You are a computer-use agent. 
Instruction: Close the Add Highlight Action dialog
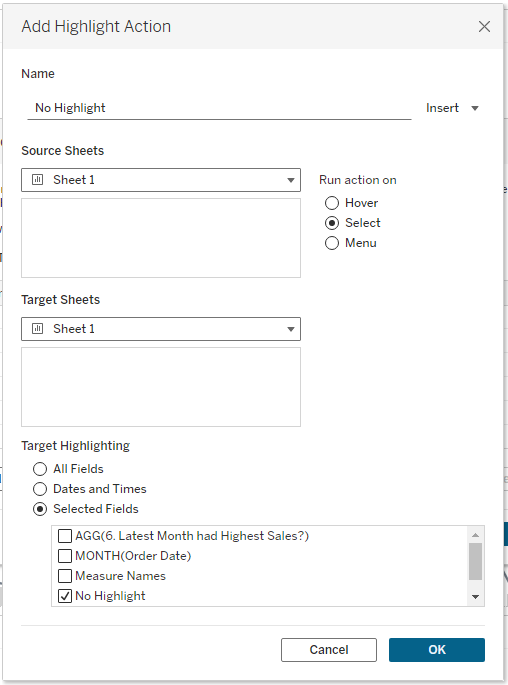click(484, 27)
